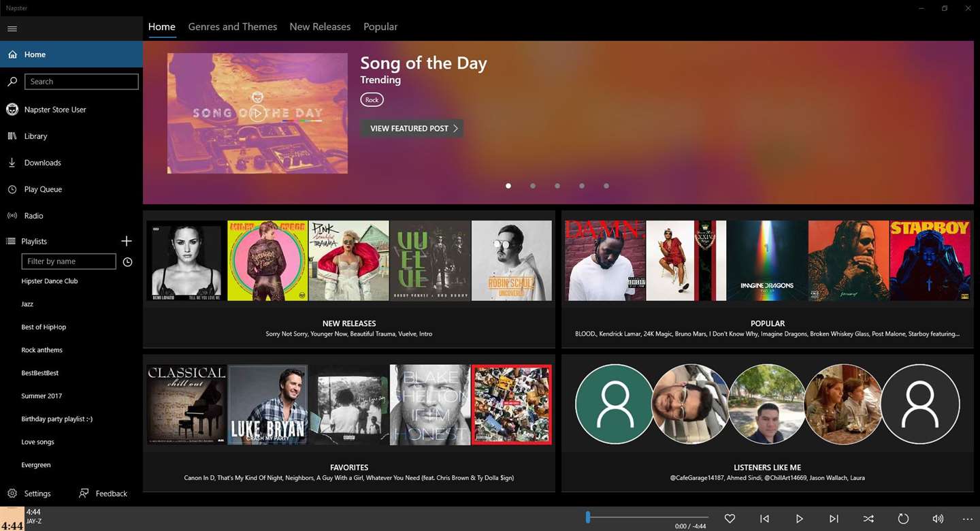
Task: Favorite the track with heart icon
Action: click(x=730, y=519)
